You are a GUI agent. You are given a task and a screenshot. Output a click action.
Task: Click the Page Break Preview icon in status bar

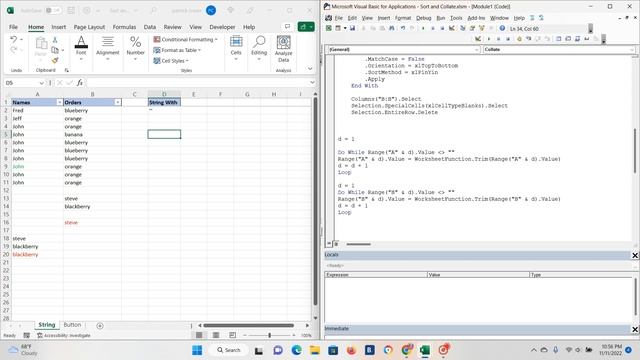pos(232,335)
